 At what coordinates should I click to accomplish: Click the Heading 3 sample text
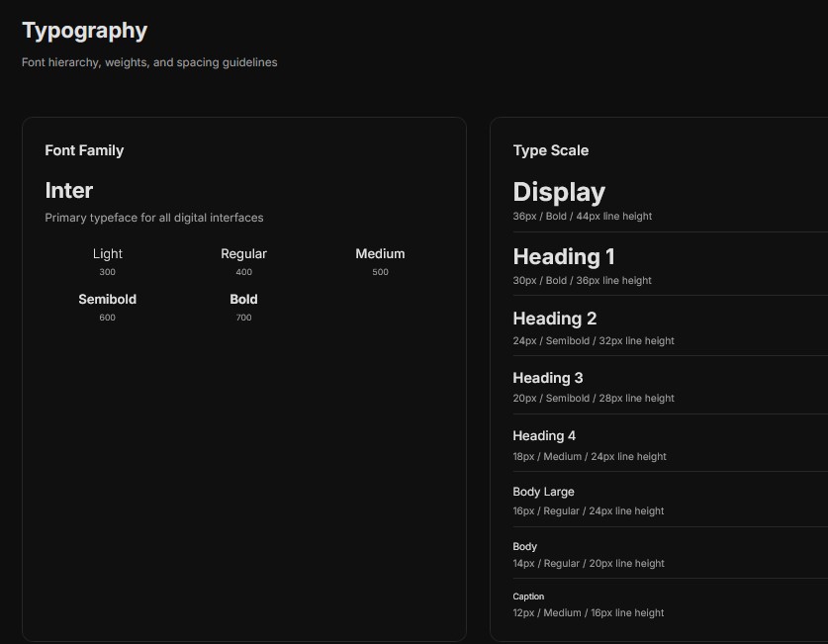tap(548, 378)
